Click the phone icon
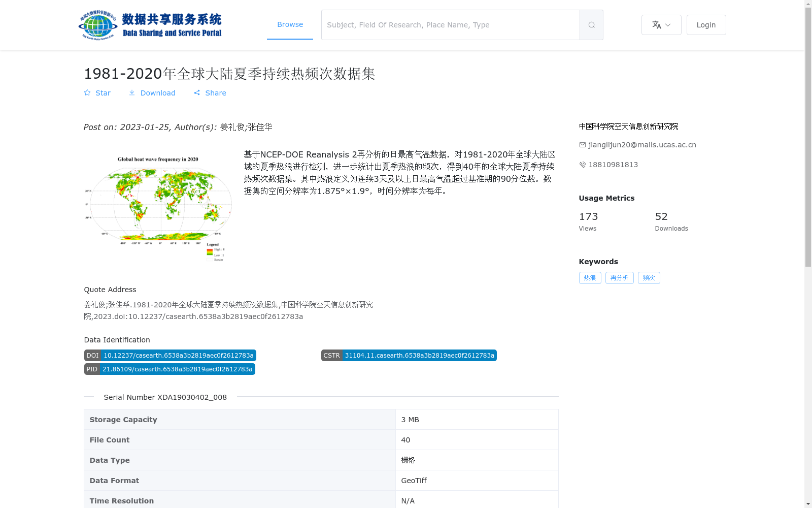Screen dimensions: 812x508 click(583, 165)
